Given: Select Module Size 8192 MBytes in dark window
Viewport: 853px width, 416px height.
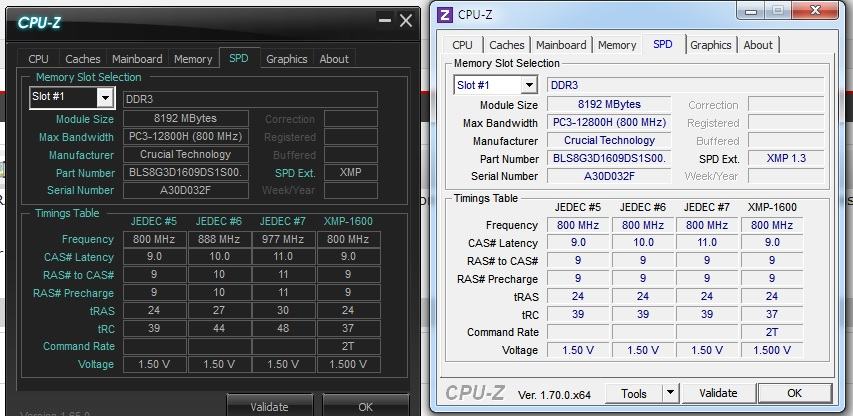Looking at the screenshot, I should (x=186, y=118).
